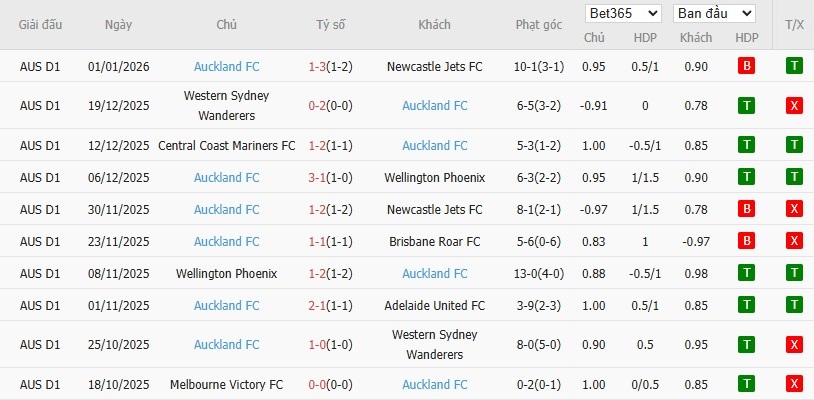Open Auckland FC link in 19/12/2025 row
The height and width of the screenshot is (400, 814).
click(434, 105)
